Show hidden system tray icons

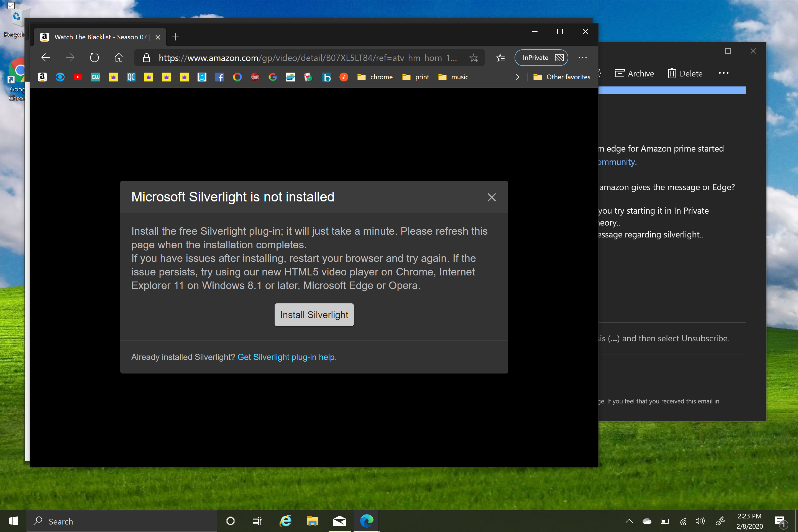(x=629, y=521)
